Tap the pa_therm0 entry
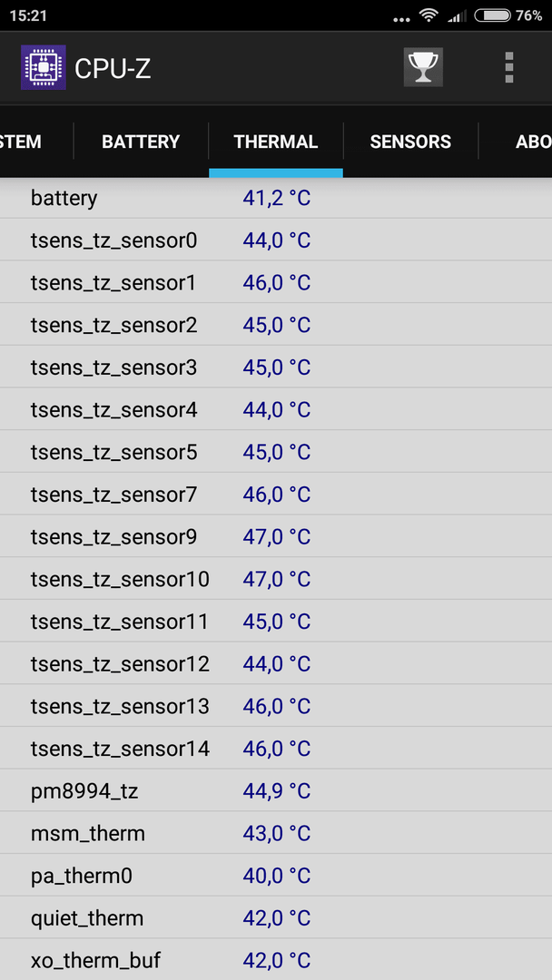 pyautogui.click(x=276, y=877)
